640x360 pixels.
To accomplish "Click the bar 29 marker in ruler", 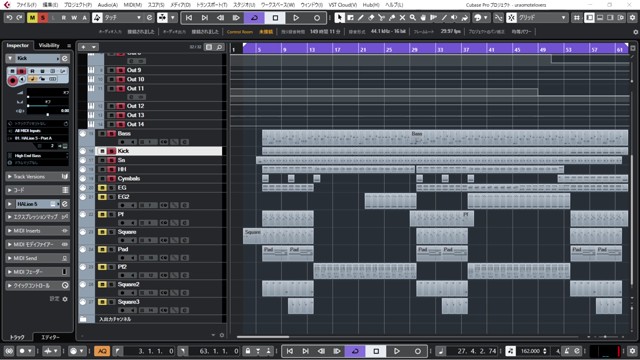I will (x=415, y=50).
